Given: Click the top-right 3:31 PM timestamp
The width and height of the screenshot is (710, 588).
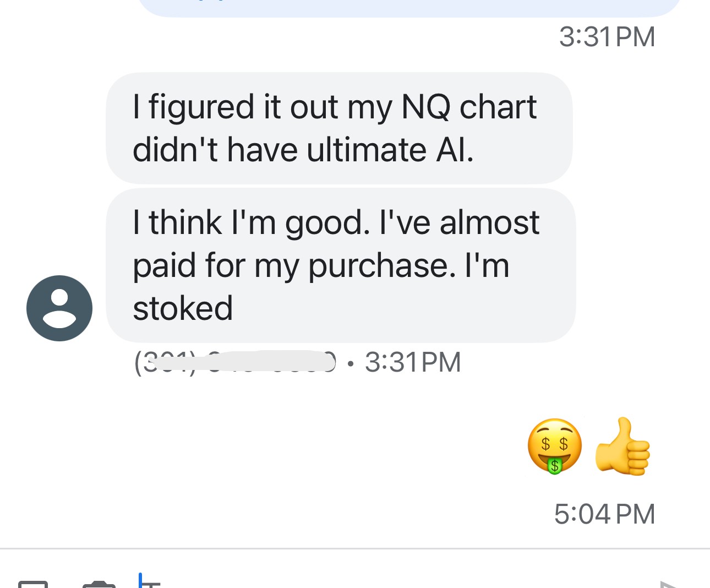Looking at the screenshot, I should pyautogui.click(x=607, y=37).
